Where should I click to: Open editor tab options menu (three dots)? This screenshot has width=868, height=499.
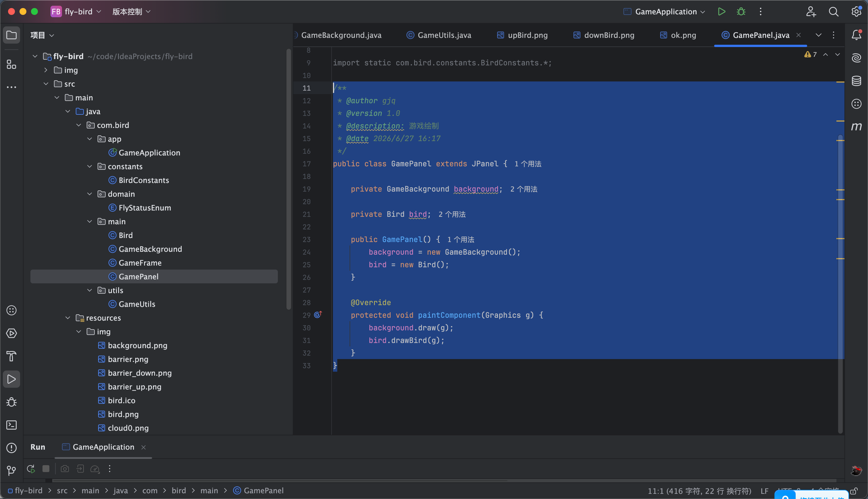point(834,35)
